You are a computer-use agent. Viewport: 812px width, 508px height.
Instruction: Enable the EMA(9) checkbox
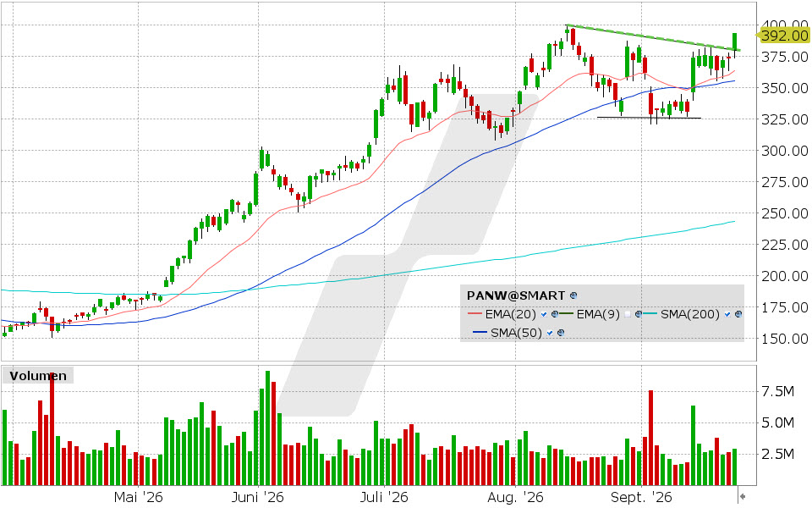coord(627,314)
